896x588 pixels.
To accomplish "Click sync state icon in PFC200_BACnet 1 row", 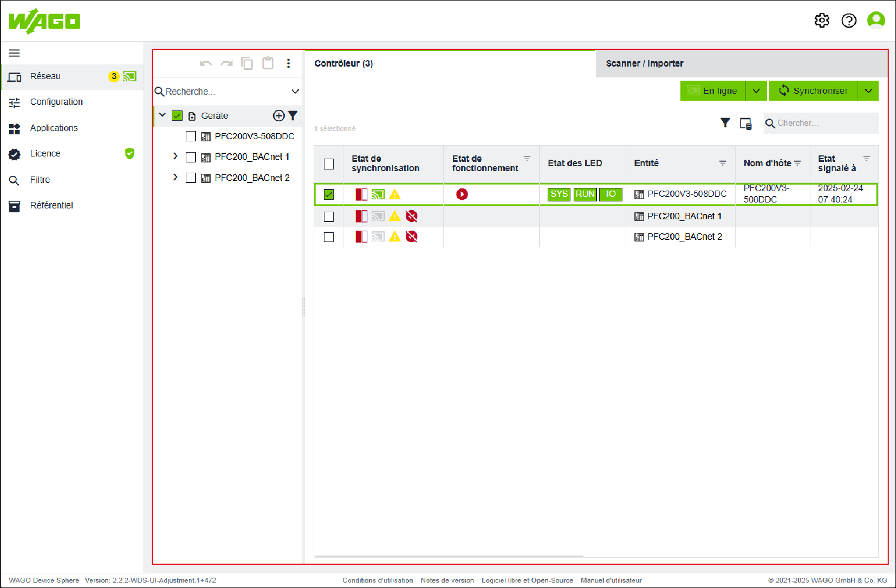I will click(x=361, y=216).
